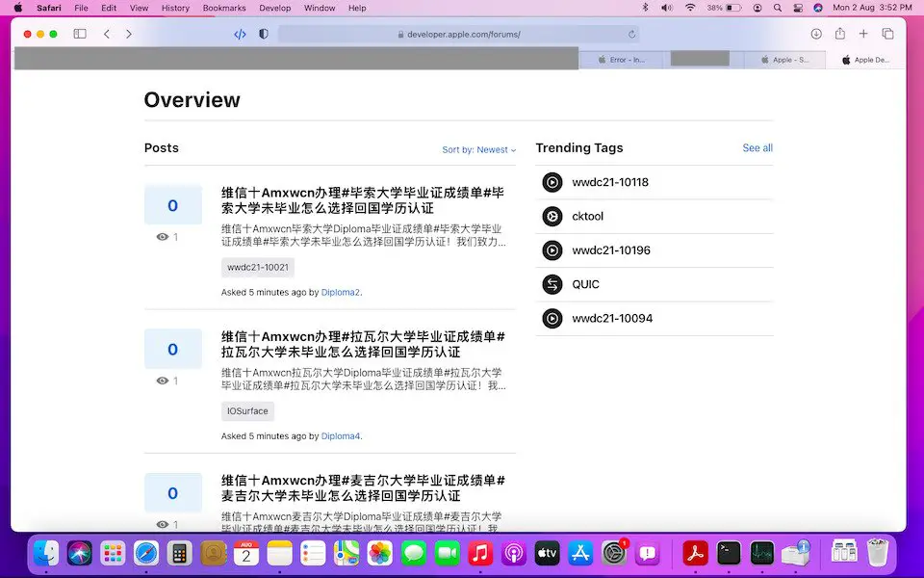Open the Diploma2 author profile link
Image resolution: width=924 pixels, height=578 pixels.
click(x=340, y=292)
